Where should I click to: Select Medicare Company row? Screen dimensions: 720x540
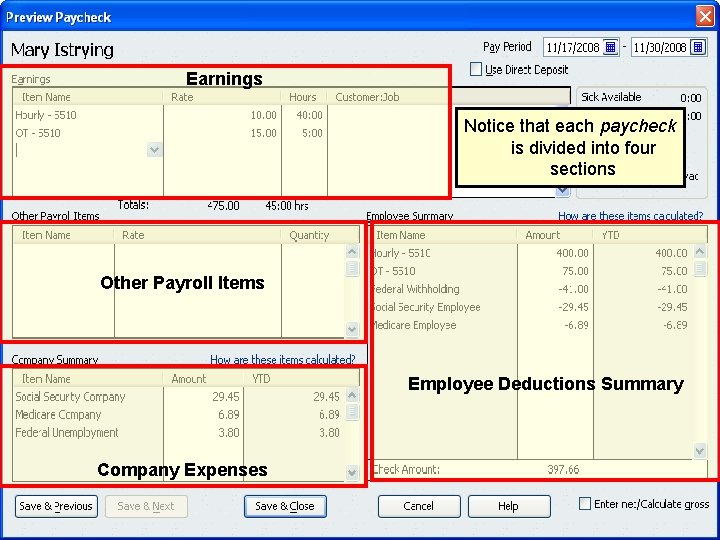pos(179,415)
